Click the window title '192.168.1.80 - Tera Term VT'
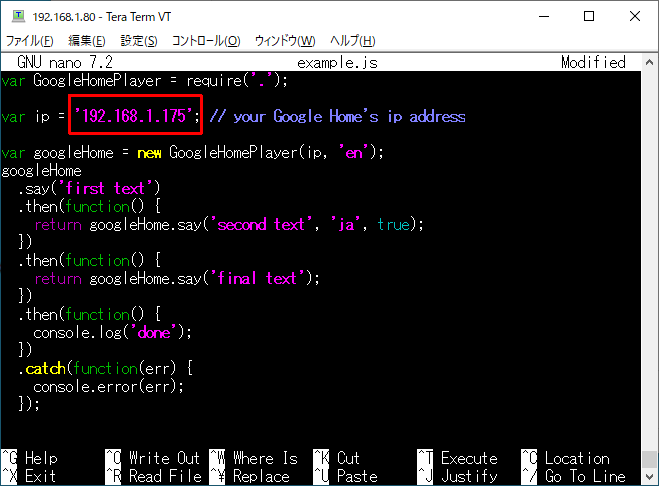Screen dimensions: 659x486 point(102,16)
